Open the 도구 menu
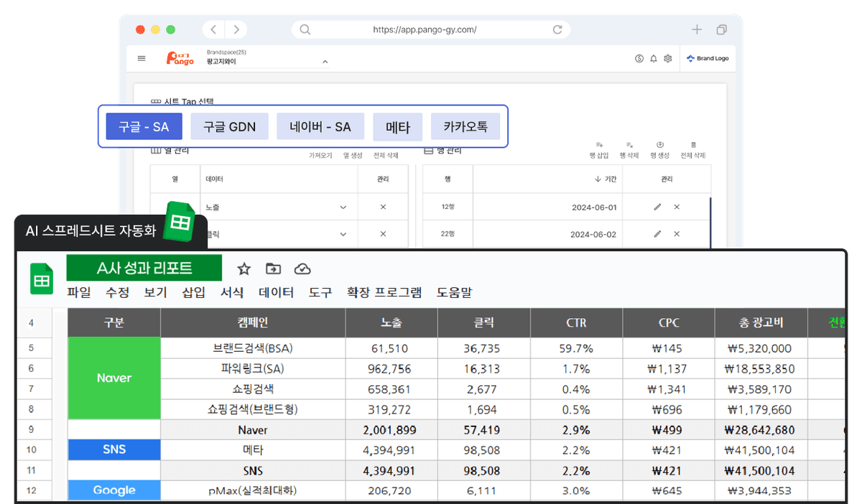The width and height of the screenshot is (862, 504). [320, 292]
